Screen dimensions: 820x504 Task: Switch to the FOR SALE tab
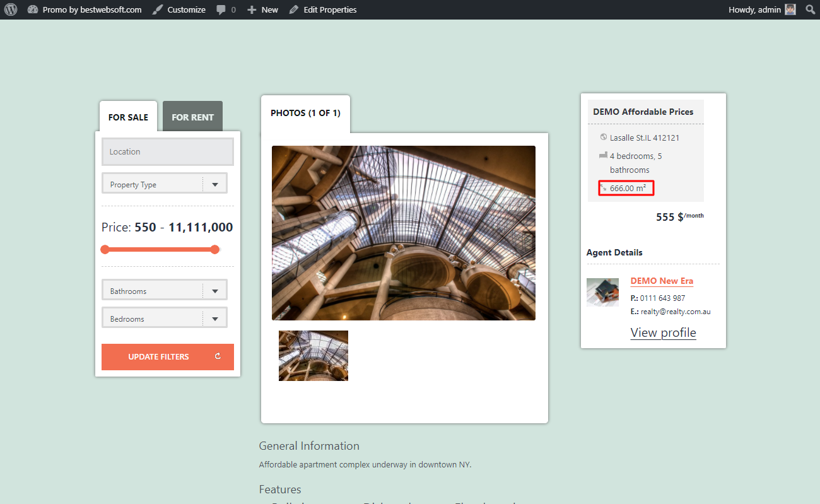(x=128, y=117)
